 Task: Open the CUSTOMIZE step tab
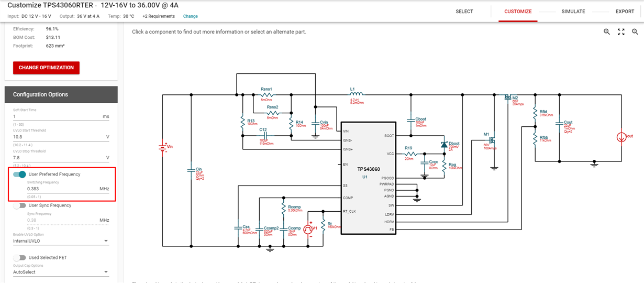click(518, 12)
